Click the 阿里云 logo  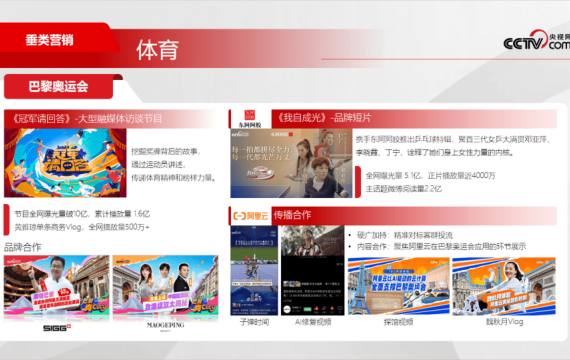tap(250, 216)
